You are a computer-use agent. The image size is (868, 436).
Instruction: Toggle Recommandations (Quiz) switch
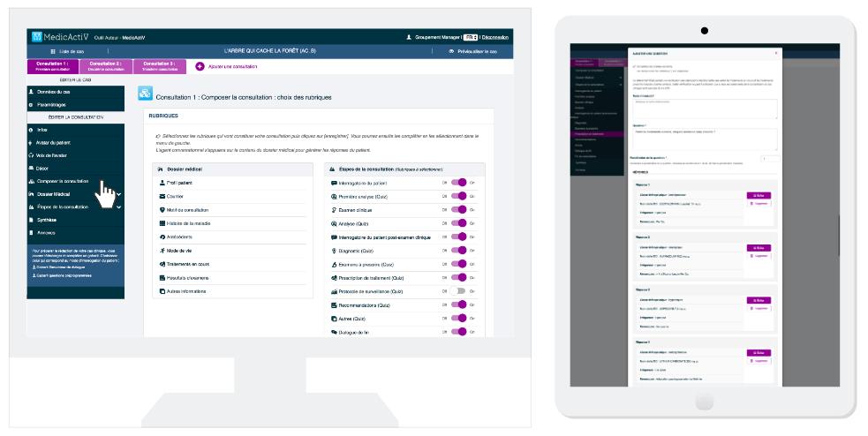click(459, 304)
